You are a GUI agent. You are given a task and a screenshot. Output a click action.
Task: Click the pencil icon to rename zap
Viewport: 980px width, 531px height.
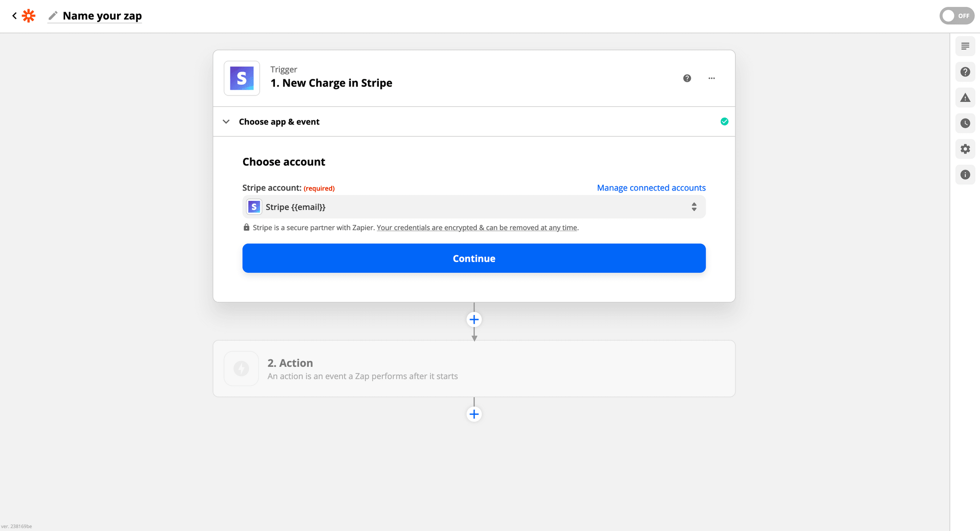[x=53, y=16]
